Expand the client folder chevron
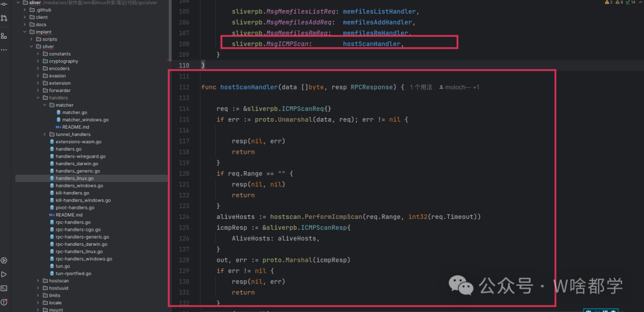 tap(25, 17)
